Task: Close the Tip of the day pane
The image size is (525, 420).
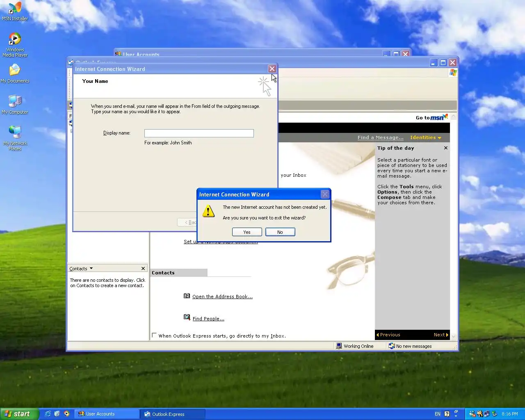Action: click(x=445, y=148)
